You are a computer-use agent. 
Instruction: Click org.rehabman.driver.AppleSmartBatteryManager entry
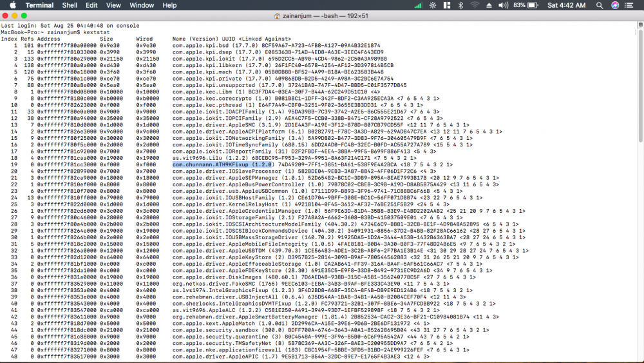pos(336,317)
